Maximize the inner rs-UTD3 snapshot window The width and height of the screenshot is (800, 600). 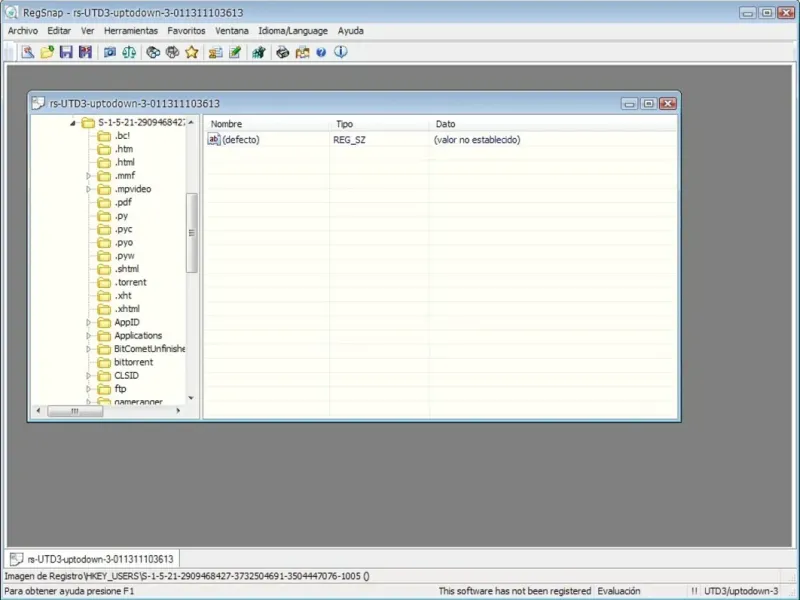(648, 104)
